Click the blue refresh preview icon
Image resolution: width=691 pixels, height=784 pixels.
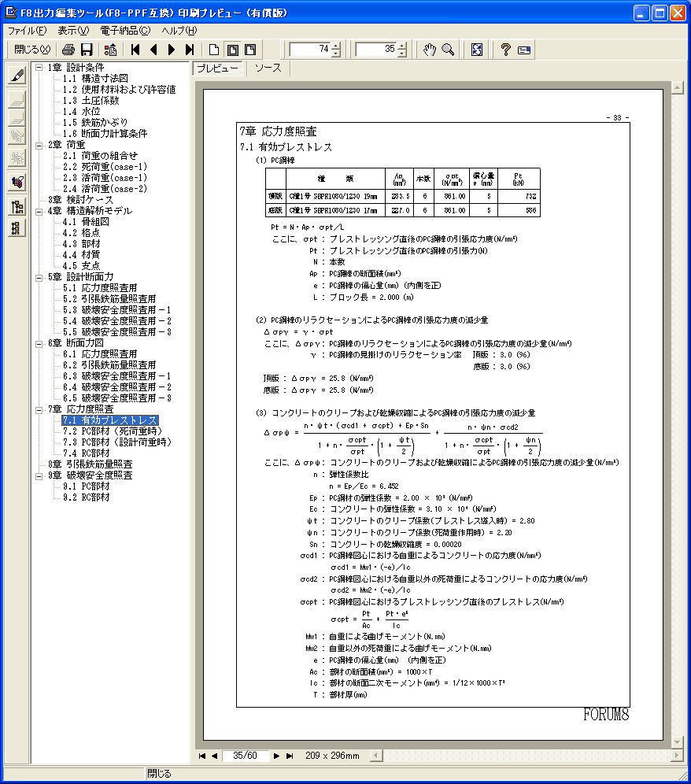point(477,50)
